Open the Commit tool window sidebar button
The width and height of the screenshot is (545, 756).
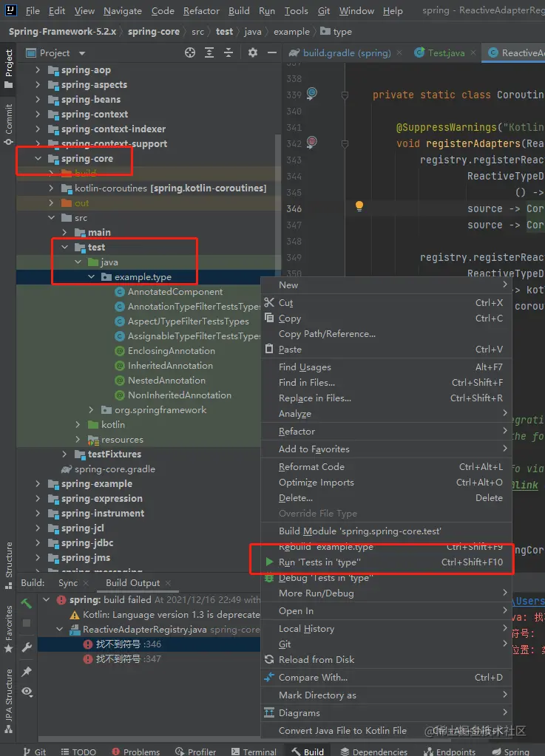click(8, 125)
